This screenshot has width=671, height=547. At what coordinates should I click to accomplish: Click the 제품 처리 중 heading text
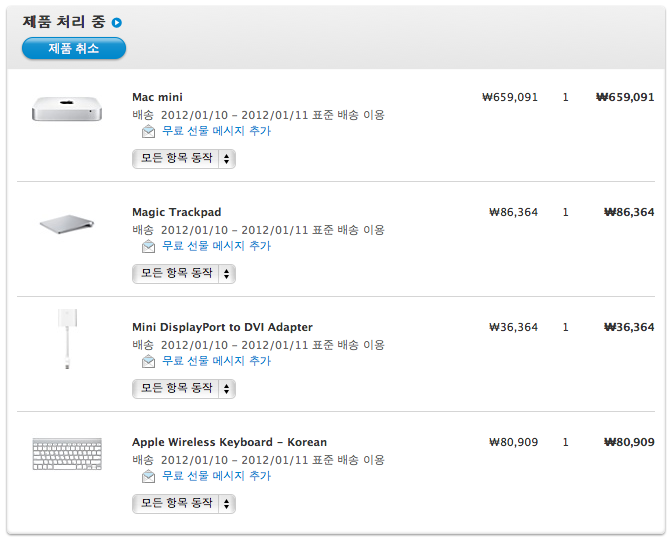coord(64,22)
